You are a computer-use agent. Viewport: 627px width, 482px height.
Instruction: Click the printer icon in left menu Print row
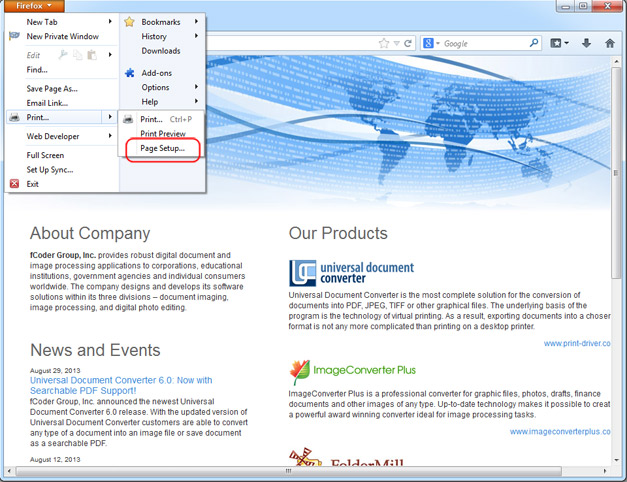point(14,117)
